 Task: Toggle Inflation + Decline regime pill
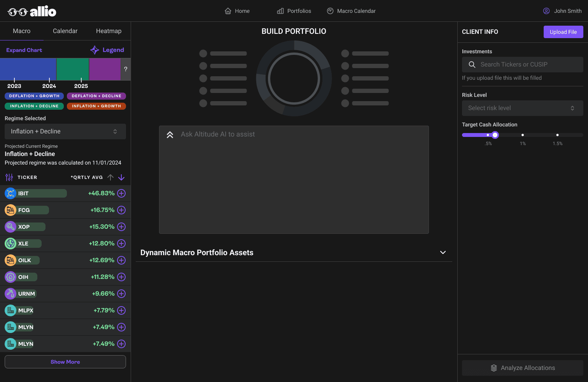(34, 106)
